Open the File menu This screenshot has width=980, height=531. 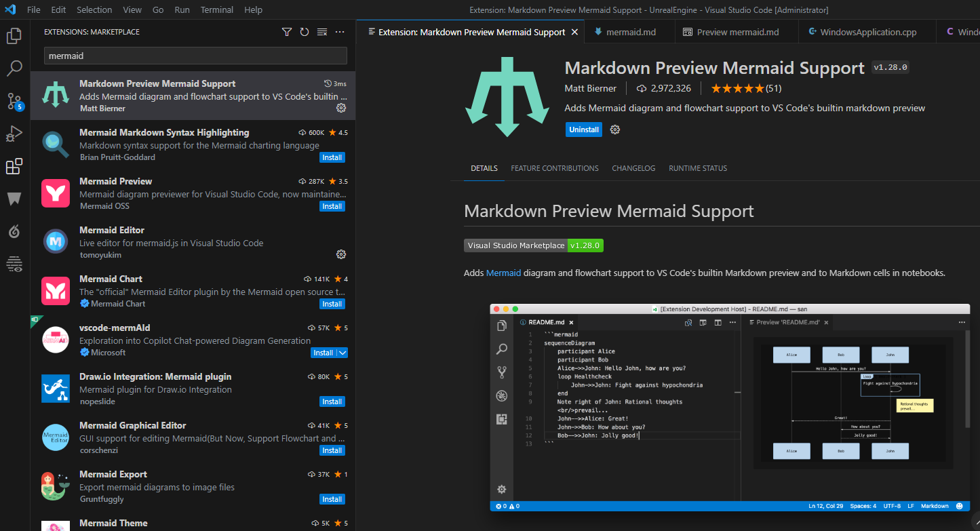[33, 9]
